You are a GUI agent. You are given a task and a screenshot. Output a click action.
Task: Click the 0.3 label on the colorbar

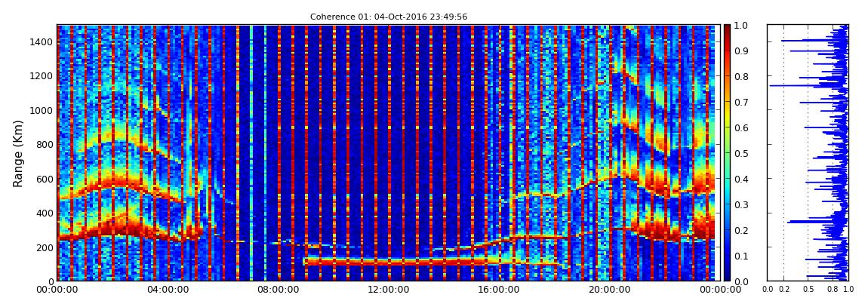click(x=741, y=204)
